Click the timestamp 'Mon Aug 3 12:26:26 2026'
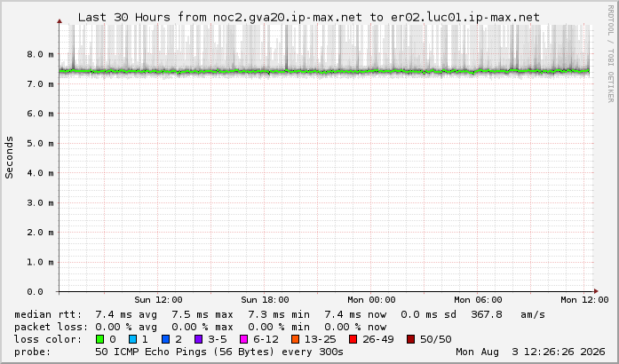Screen dimensions: 619x364 tap(530, 352)
